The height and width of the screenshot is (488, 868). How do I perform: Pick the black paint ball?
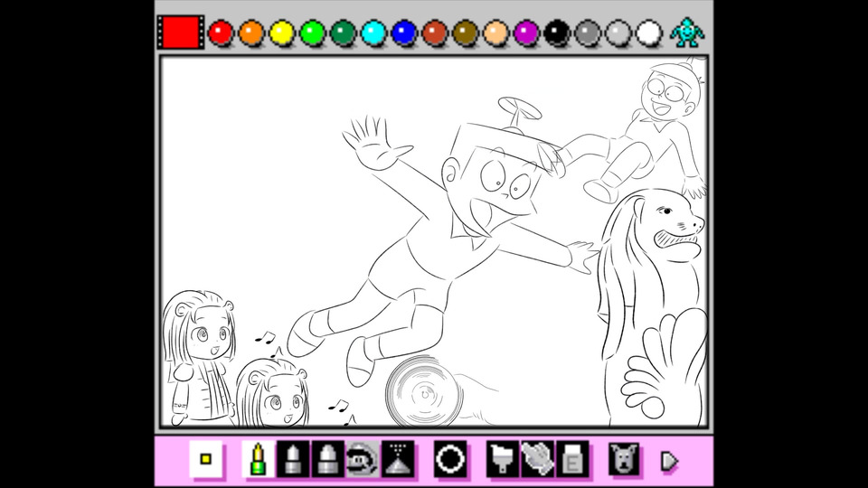[557, 33]
